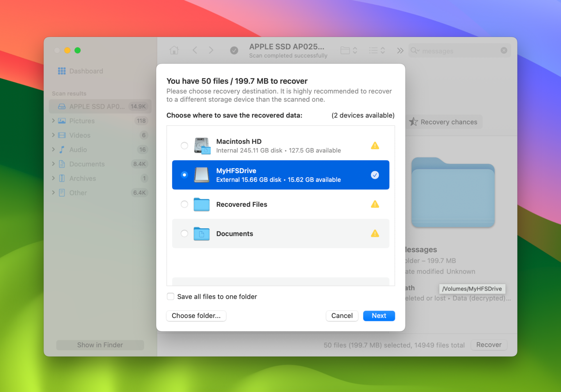Open the view options dropdown in toolbar

pos(377,50)
